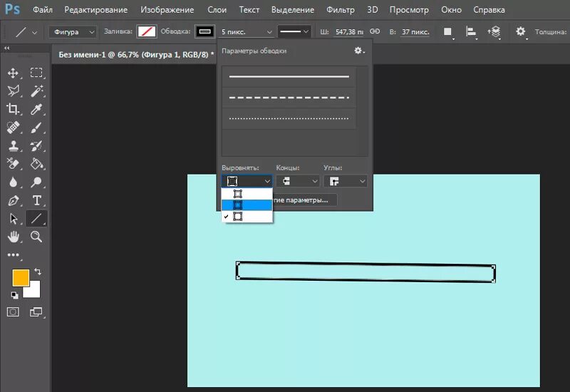Viewport: 570px width, 392px height.
Task: Open the Изображение menu
Action: pos(167,10)
